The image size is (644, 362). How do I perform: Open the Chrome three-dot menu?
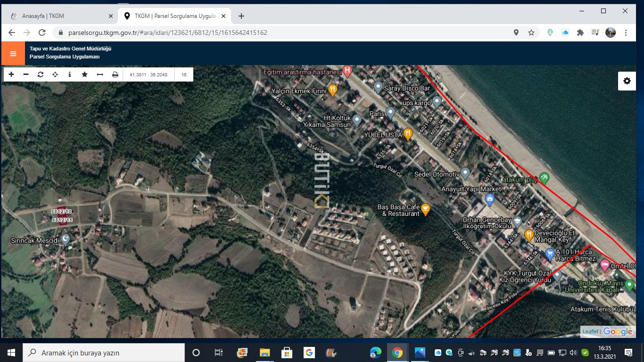(626, 33)
